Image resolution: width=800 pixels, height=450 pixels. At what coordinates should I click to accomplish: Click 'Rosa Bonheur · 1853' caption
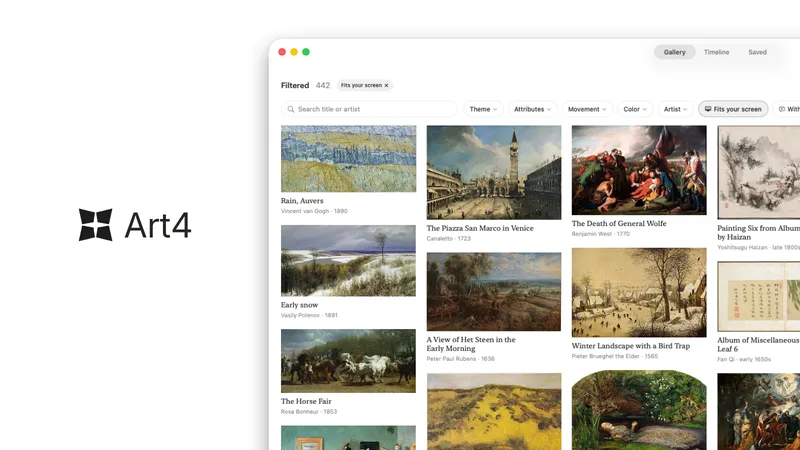point(309,412)
